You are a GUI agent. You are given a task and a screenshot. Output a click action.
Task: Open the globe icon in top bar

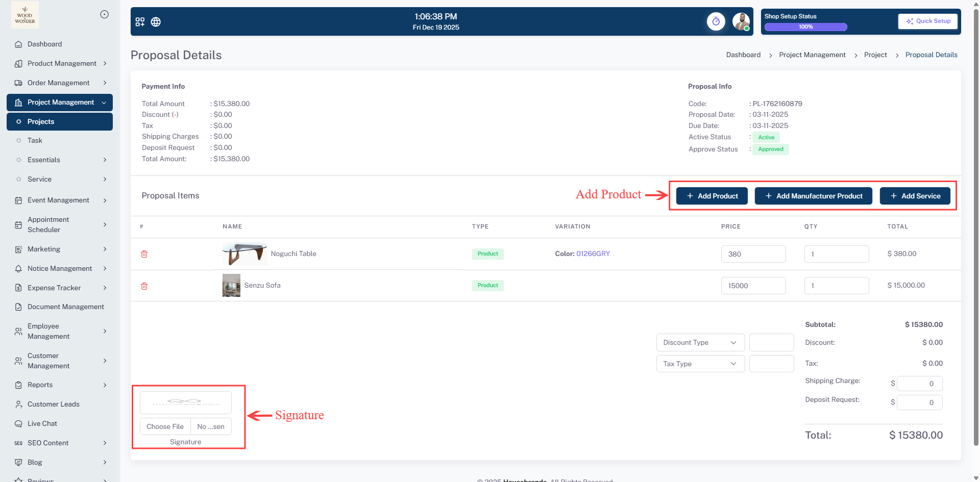[x=156, y=22]
